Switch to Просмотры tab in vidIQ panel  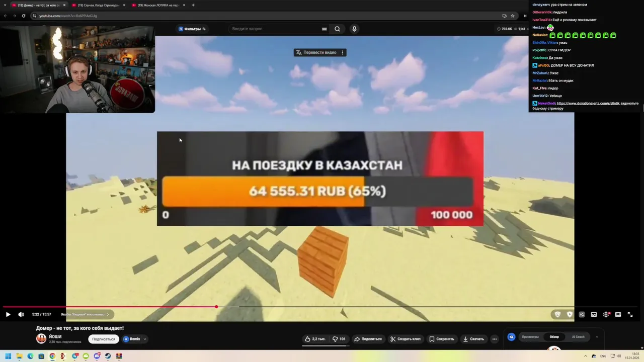point(530,337)
